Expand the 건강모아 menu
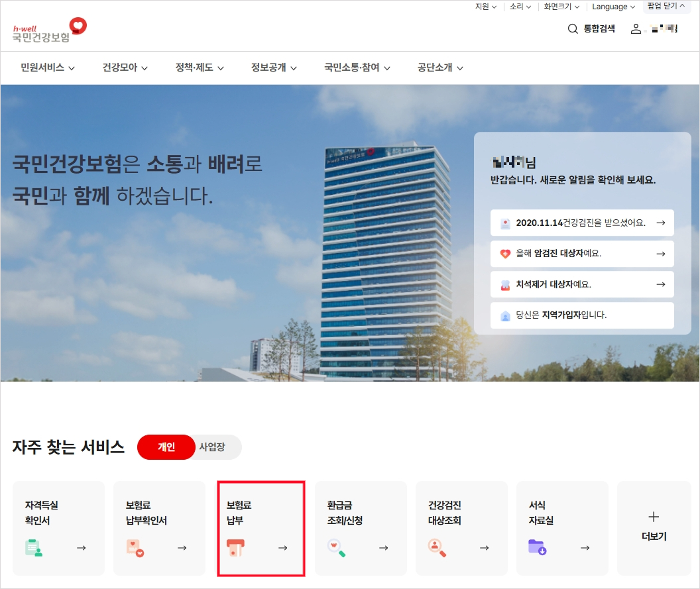The width and height of the screenshot is (700, 589). click(x=125, y=68)
